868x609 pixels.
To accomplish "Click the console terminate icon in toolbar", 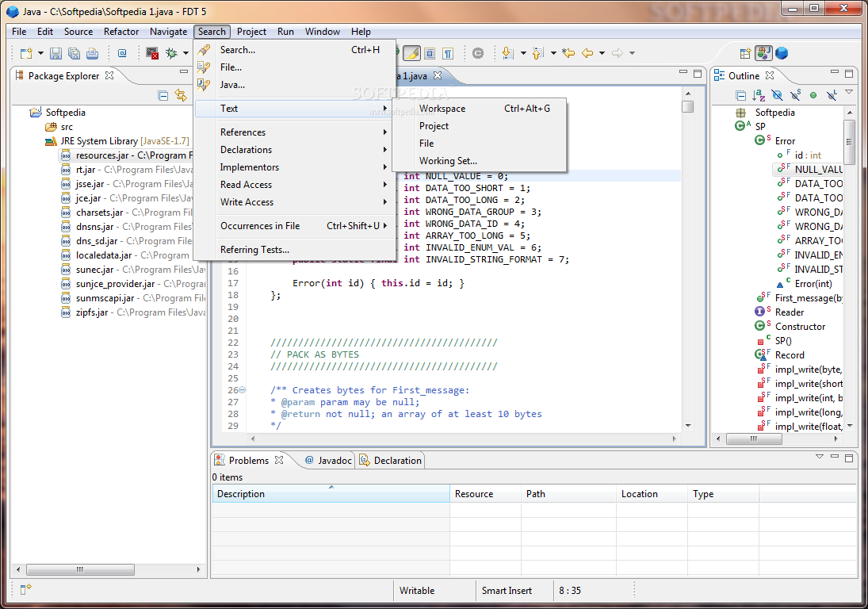I will [x=152, y=53].
